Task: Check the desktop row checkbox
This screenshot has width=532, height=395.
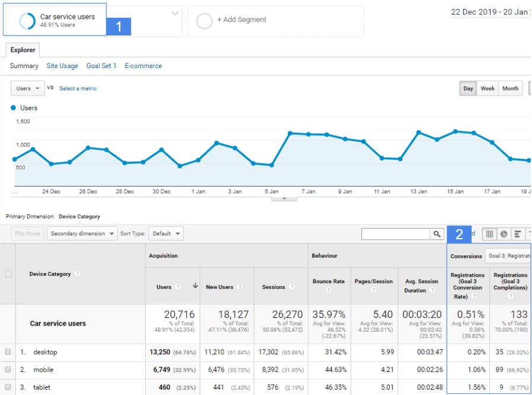Action: [x=8, y=352]
